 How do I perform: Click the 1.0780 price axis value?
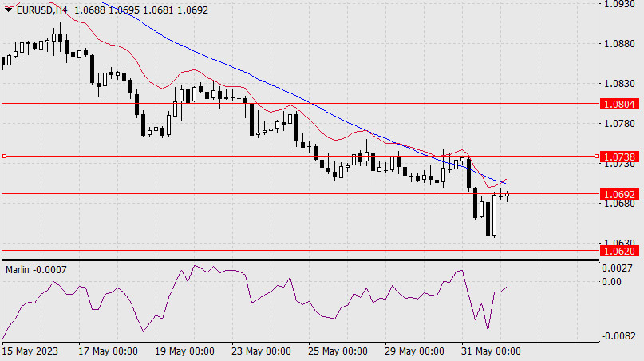coord(619,123)
